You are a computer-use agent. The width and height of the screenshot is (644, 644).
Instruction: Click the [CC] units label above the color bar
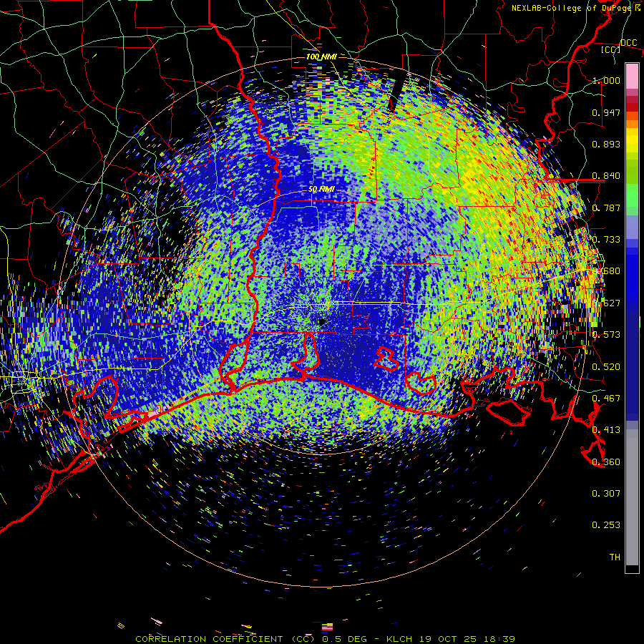[x=610, y=49]
